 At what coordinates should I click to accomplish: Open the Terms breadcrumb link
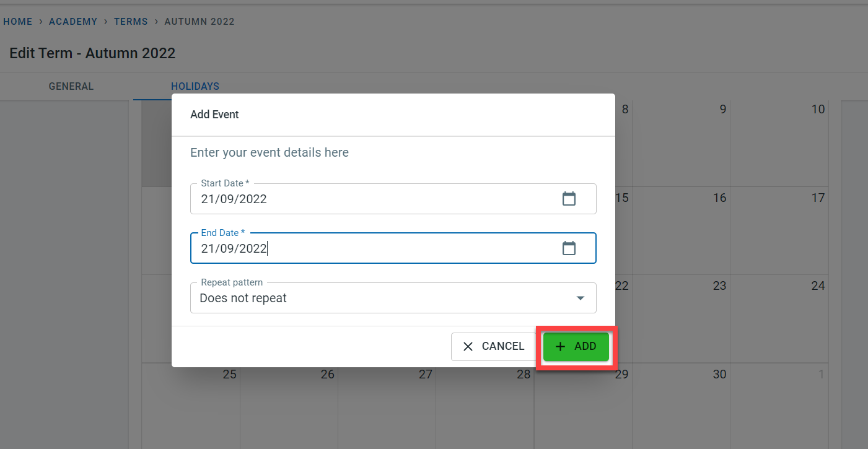[x=131, y=22]
